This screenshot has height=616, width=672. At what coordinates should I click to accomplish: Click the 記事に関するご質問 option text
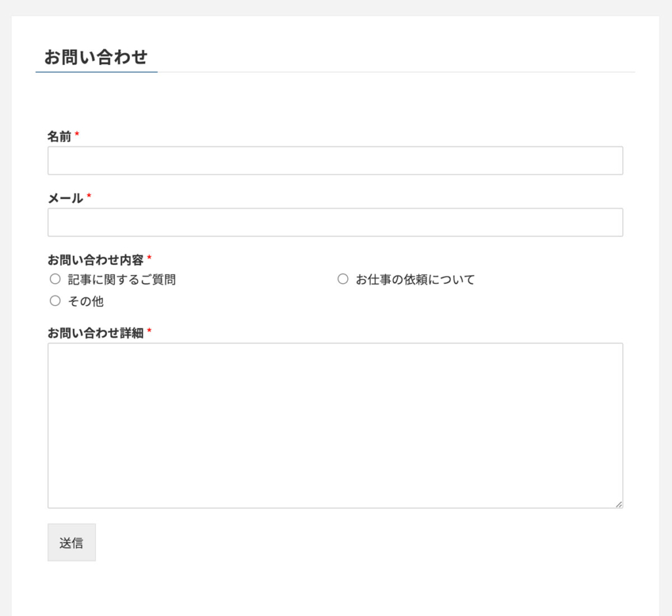click(122, 279)
